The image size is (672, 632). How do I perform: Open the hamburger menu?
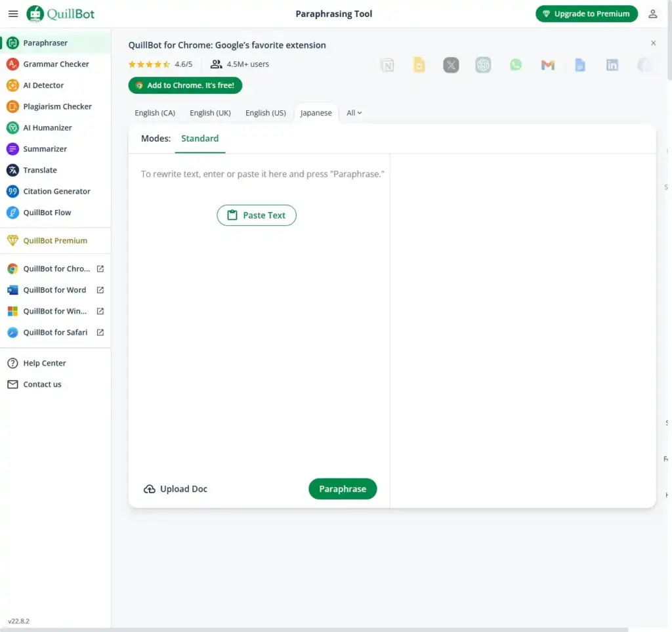13,14
